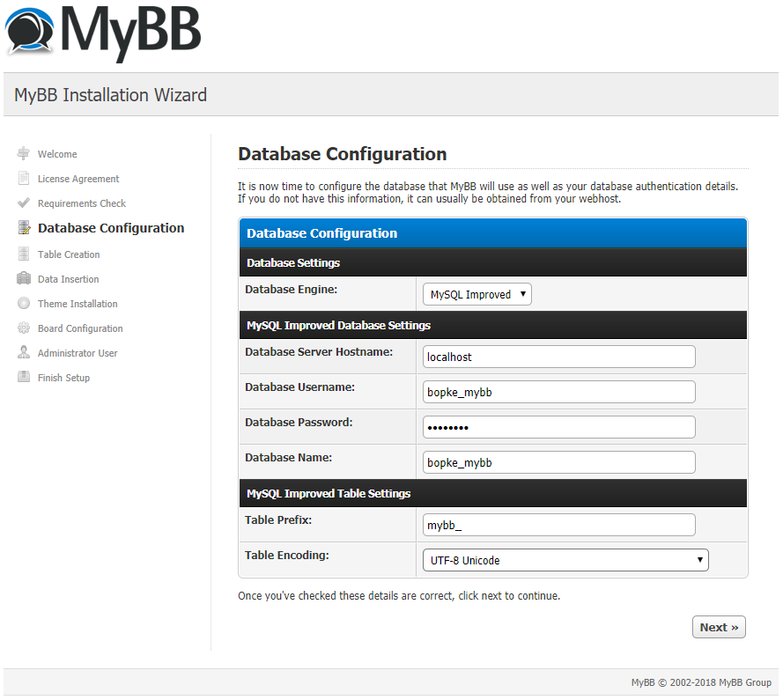Click the Finish Setup step icon

pos(24,377)
